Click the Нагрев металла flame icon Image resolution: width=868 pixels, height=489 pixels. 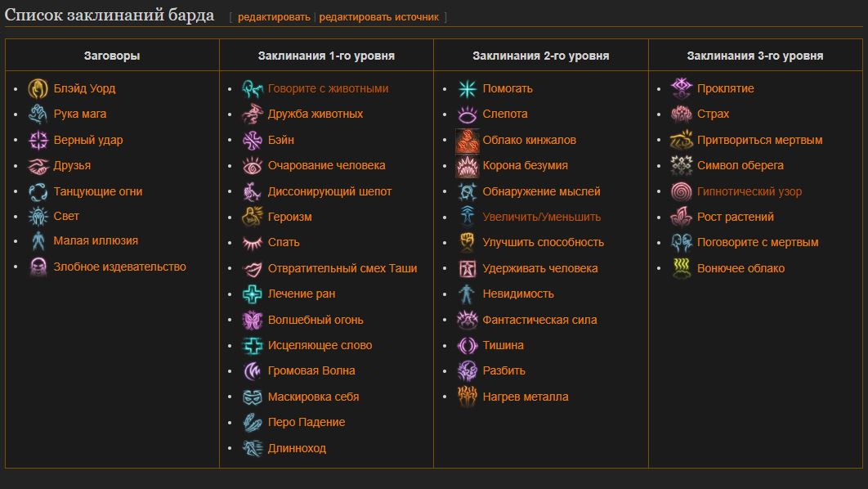coord(468,397)
